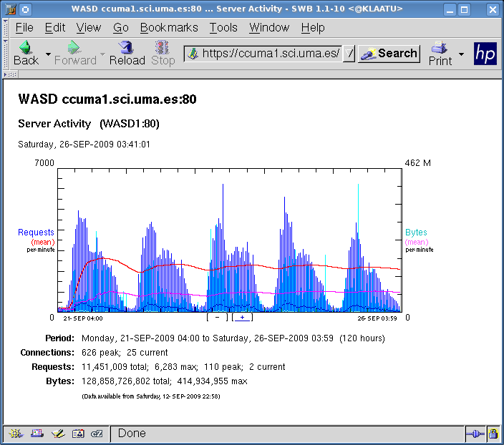Viewport: 504px width, 445px height.
Task: Click the Navigator icon in status bar
Action: point(16,434)
